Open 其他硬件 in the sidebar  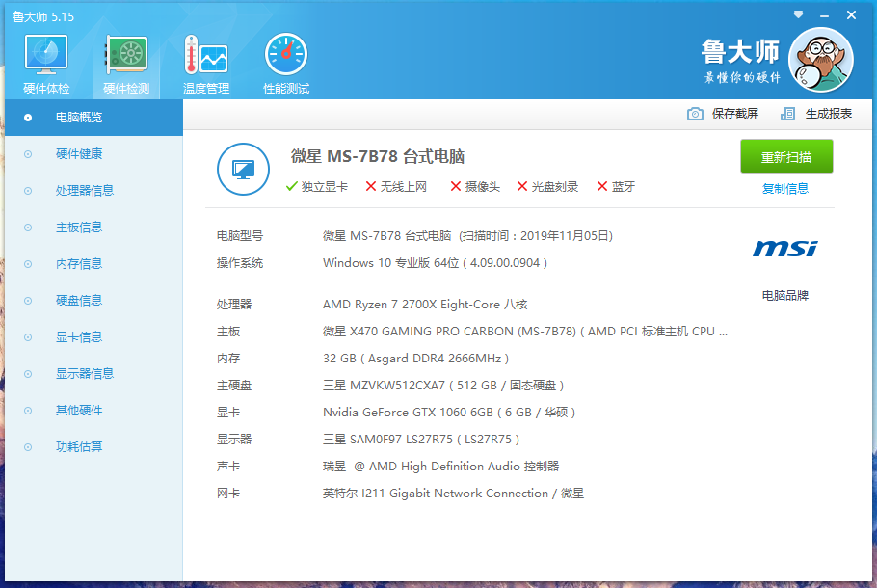click(x=94, y=411)
